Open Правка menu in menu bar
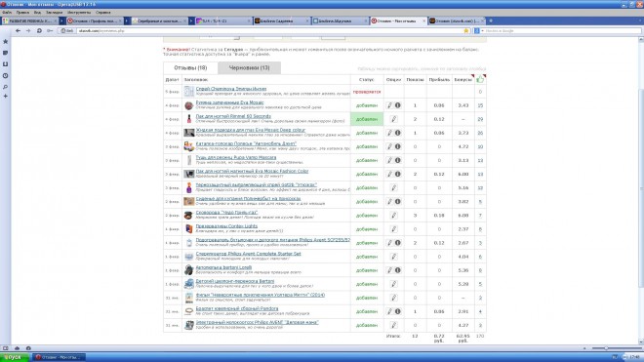The width and height of the screenshot is (644, 362). (22, 13)
